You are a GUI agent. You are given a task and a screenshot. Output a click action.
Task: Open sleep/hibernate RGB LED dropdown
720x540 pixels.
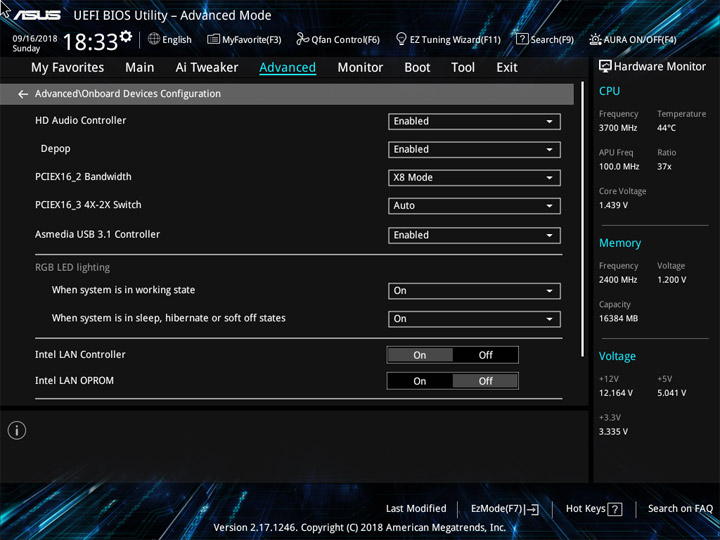(x=474, y=319)
